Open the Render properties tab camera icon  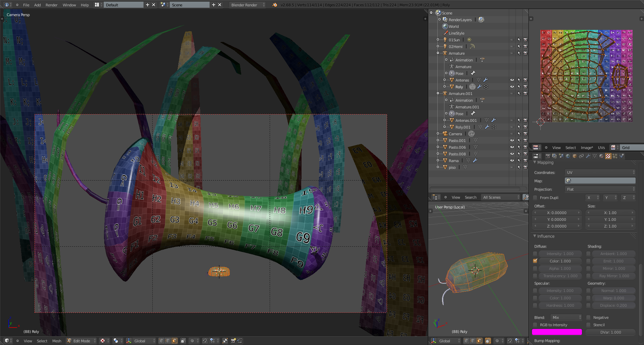[547, 156]
